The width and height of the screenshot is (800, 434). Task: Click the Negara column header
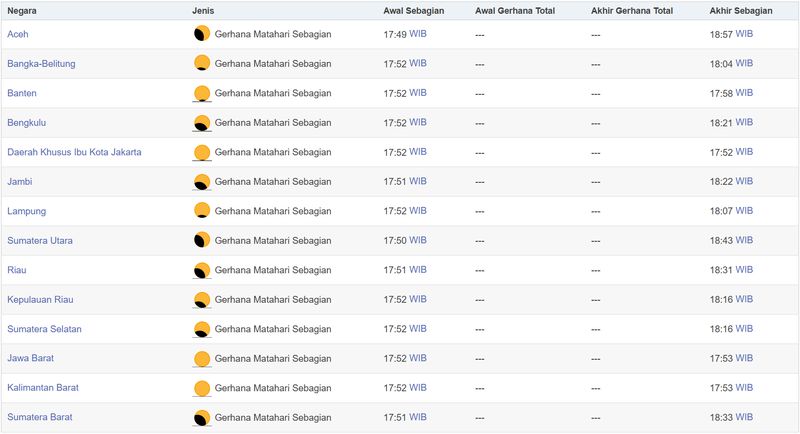(x=22, y=10)
